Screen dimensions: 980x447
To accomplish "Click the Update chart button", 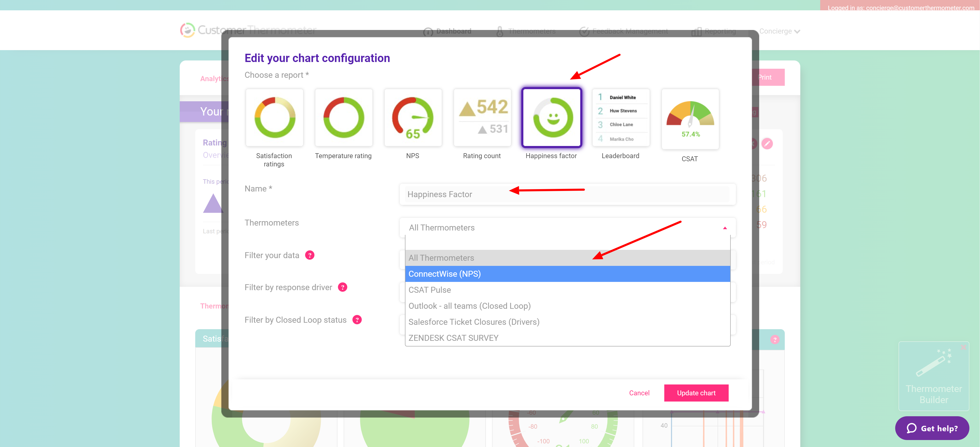I will 696,393.
